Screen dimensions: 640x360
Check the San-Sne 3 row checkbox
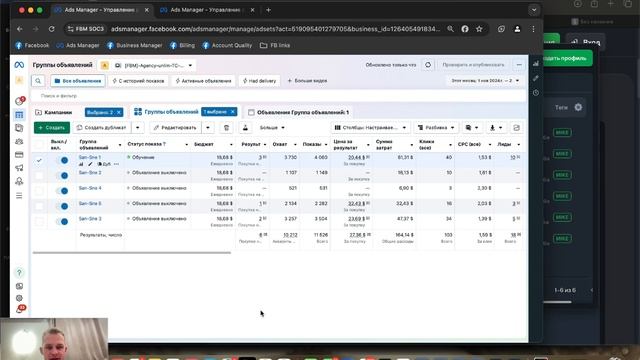39,222
